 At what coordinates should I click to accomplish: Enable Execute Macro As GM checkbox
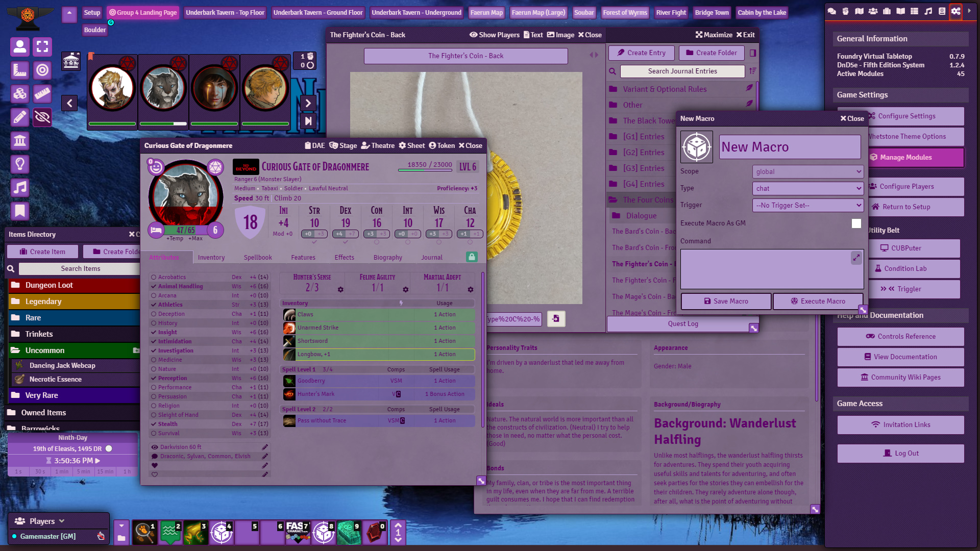[856, 223]
